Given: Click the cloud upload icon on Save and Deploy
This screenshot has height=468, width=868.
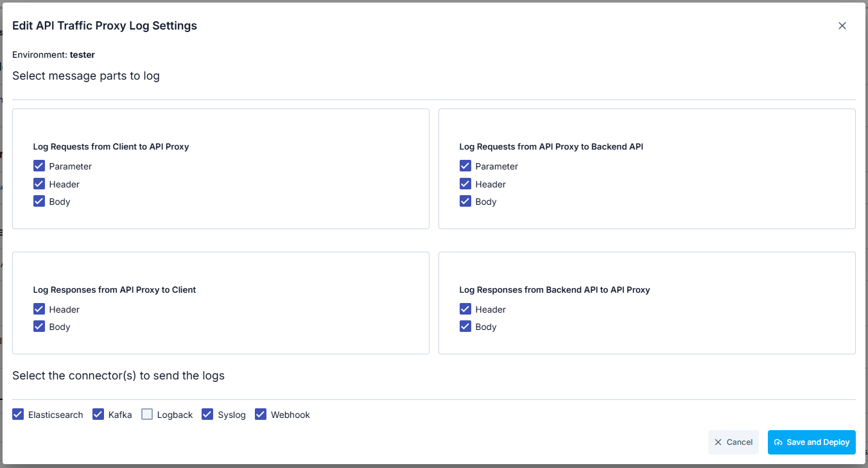Looking at the screenshot, I should (778, 442).
